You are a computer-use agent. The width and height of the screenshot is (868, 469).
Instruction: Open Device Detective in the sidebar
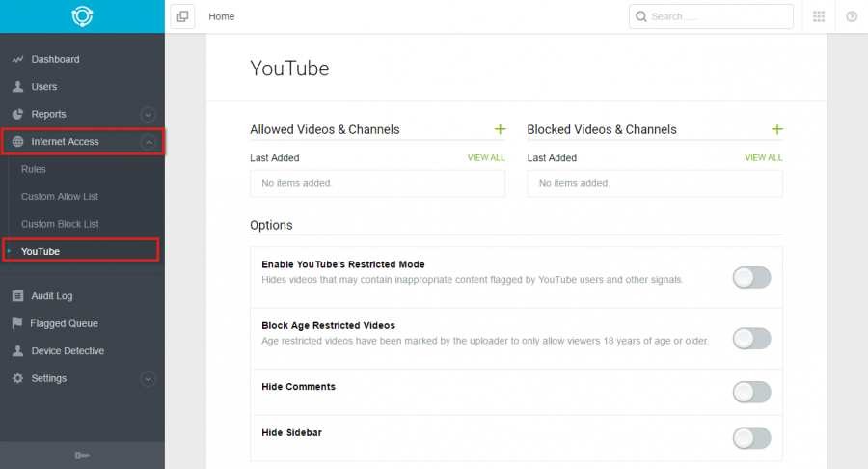(x=68, y=351)
